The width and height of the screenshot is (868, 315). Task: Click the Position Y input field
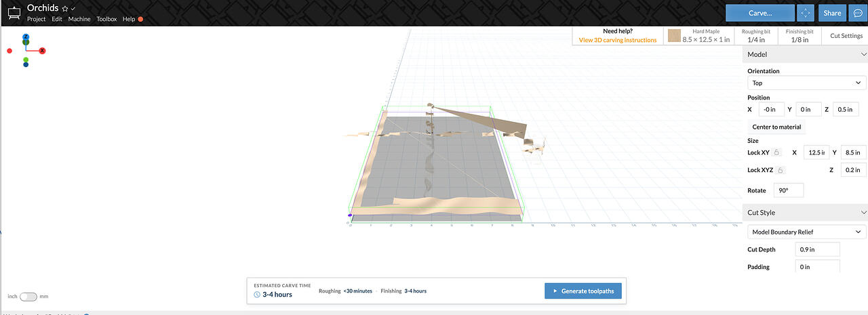click(x=807, y=109)
